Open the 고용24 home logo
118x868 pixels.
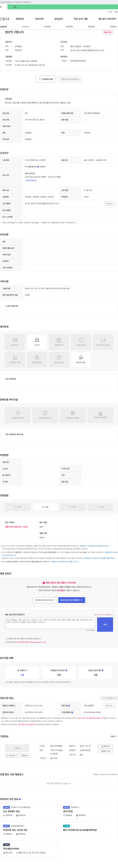pyautogui.click(x=5, y=19)
